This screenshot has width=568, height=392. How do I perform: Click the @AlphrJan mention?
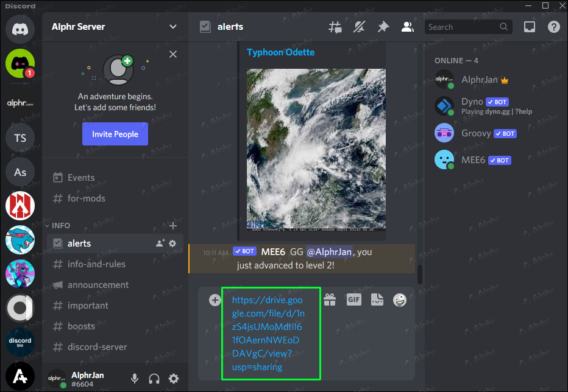[329, 252]
